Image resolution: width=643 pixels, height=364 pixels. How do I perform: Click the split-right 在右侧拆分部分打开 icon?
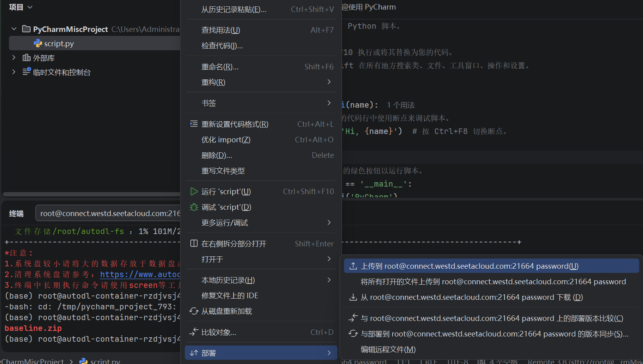(x=194, y=243)
